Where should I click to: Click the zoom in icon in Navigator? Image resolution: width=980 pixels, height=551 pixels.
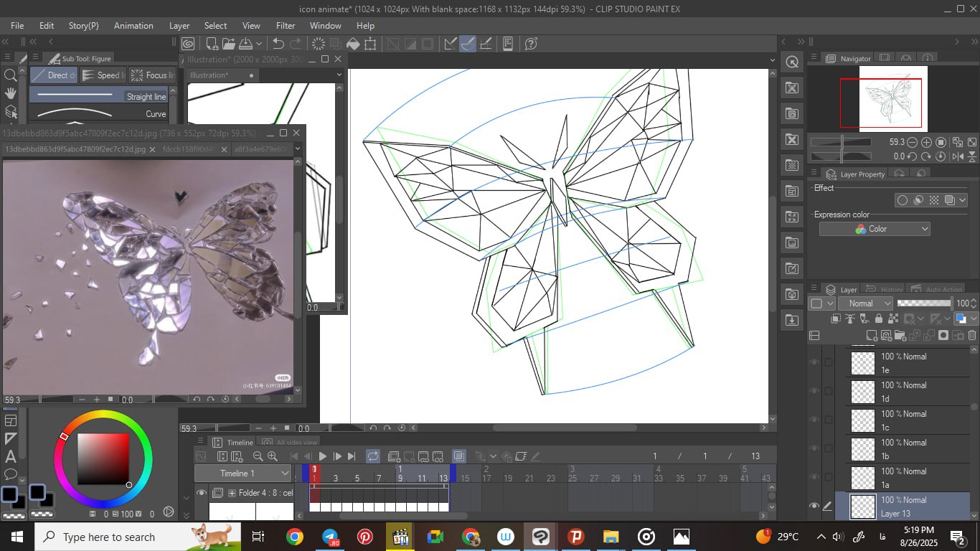(x=926, y=142)
